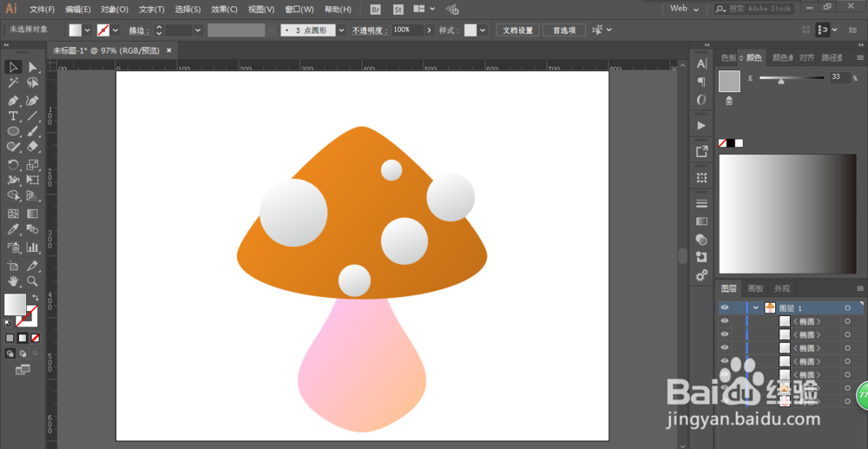Open the opacity arrow next to 100%

pyautogui.click(x=429, y=30)
